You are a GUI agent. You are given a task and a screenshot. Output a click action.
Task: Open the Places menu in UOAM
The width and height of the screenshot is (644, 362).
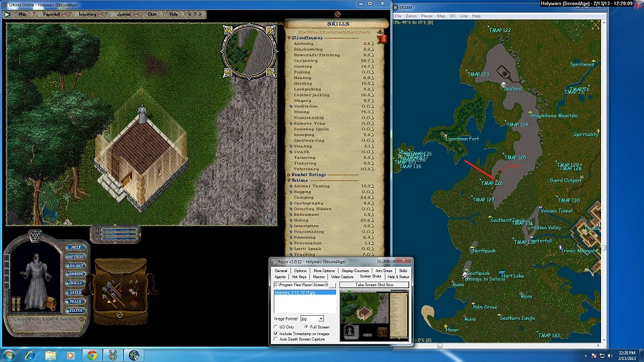pos(427,15)
